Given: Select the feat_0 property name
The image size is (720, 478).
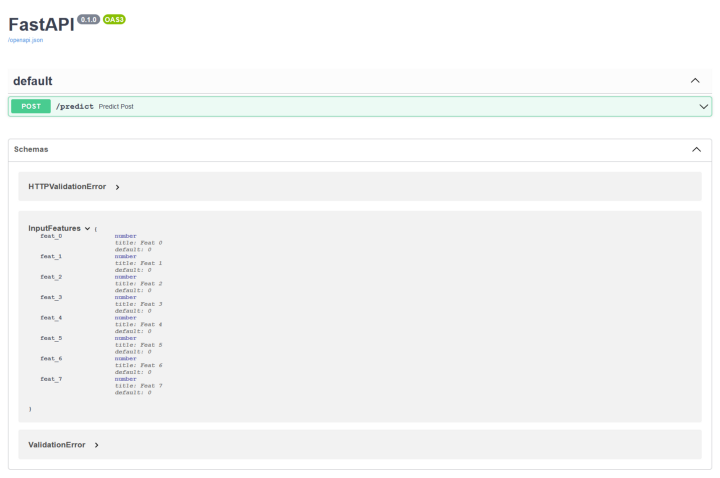Looking at the screenshot, I should click(x=51, y=236).
